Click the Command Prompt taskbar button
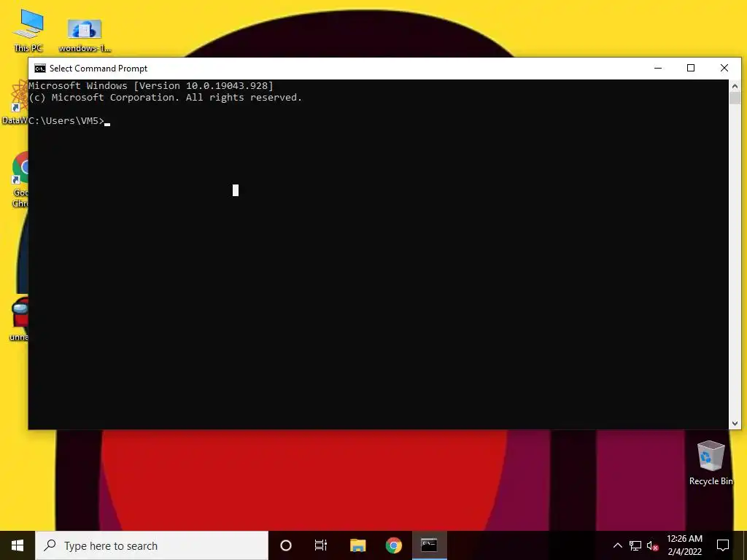The height and width of the screenshot is (560, 747). [x=429, y=545]
